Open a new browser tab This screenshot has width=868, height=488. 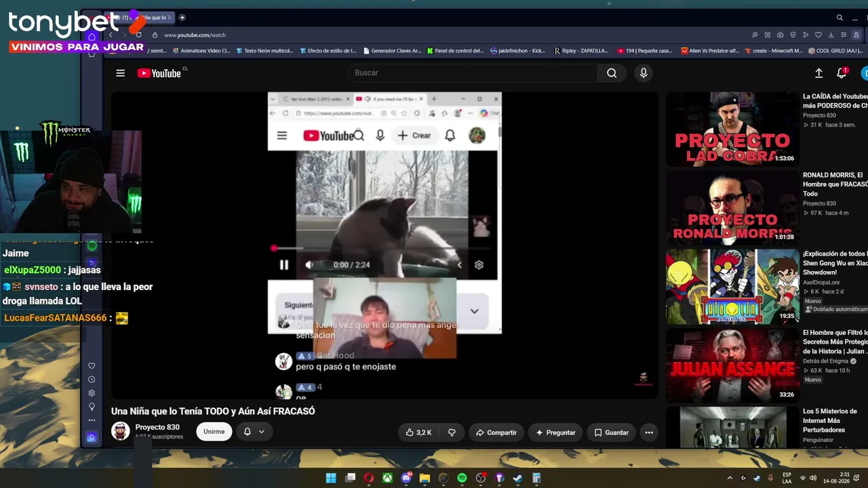point(182,18)
